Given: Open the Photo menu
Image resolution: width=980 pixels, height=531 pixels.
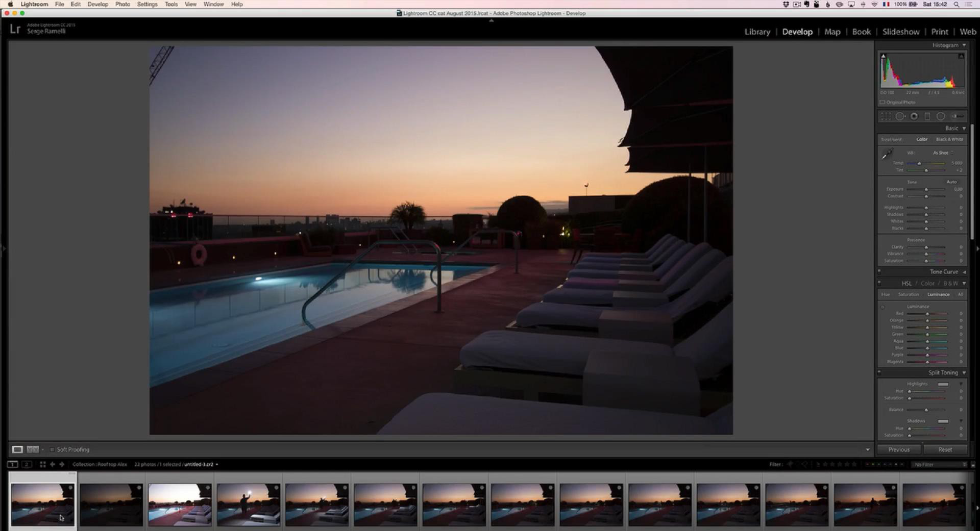Looking at the screenshot, I should coord(122,4).
